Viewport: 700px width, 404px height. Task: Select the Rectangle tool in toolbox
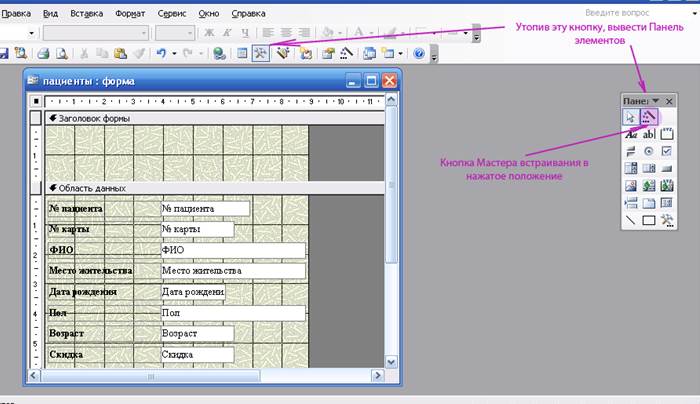(648, 219)
